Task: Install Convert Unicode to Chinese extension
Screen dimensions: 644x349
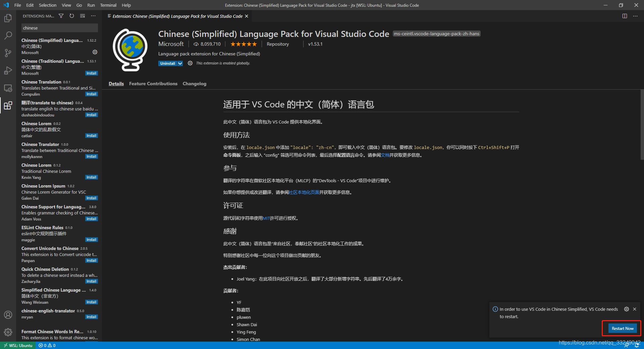Action: 91,260
